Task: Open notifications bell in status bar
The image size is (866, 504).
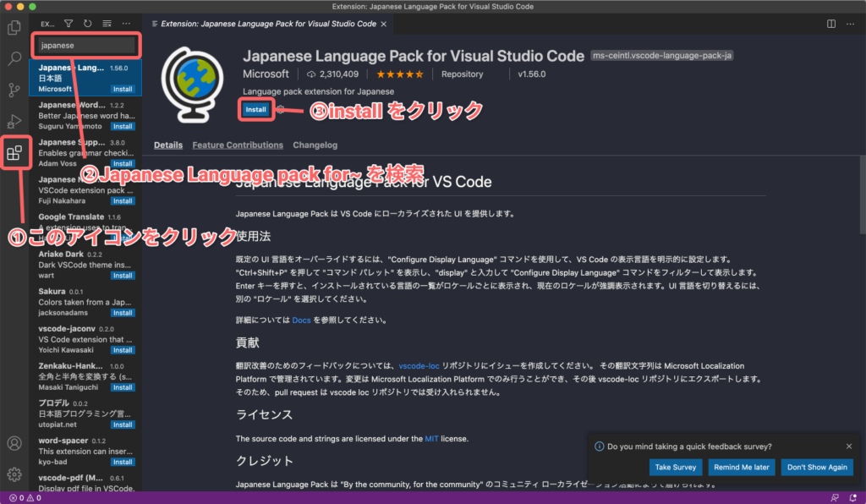Action: click(852, 498)
